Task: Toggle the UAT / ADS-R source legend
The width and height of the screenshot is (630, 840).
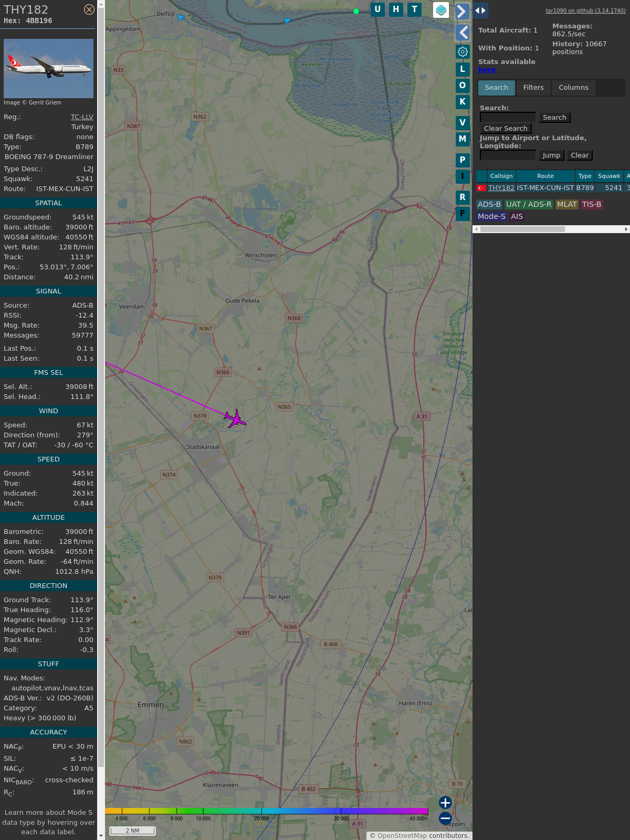Action: (529, 205)
